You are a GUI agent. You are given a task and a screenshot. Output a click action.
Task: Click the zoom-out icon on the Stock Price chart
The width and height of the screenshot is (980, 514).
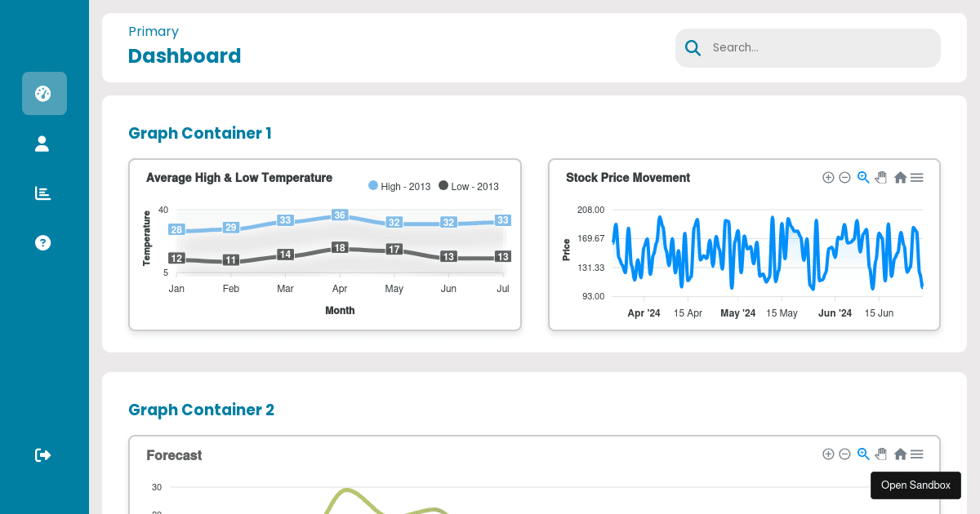pos(844,177)
